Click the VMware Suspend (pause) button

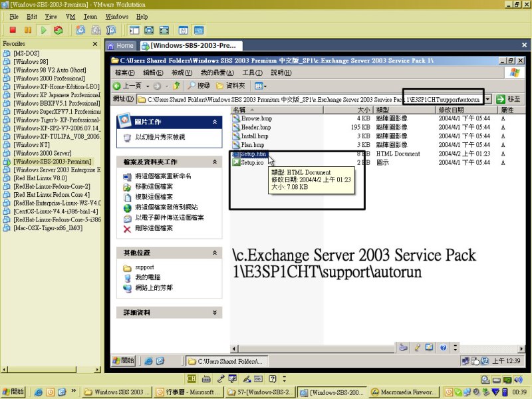click(28, 30)
